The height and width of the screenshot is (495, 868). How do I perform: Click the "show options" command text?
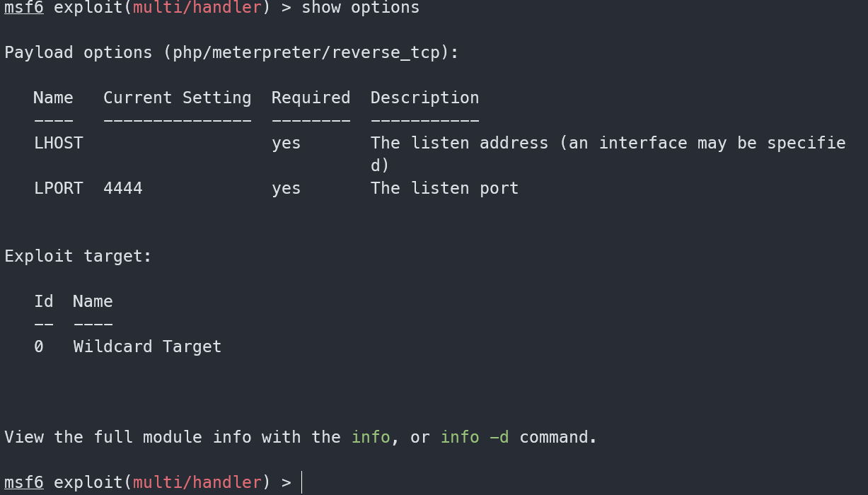[360, 8]
